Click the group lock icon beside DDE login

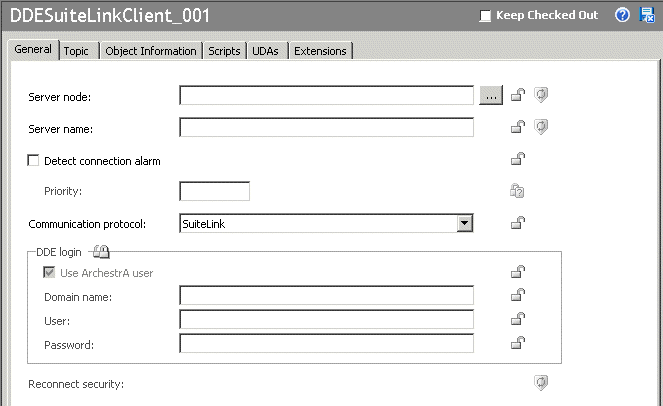pos(101,252)
